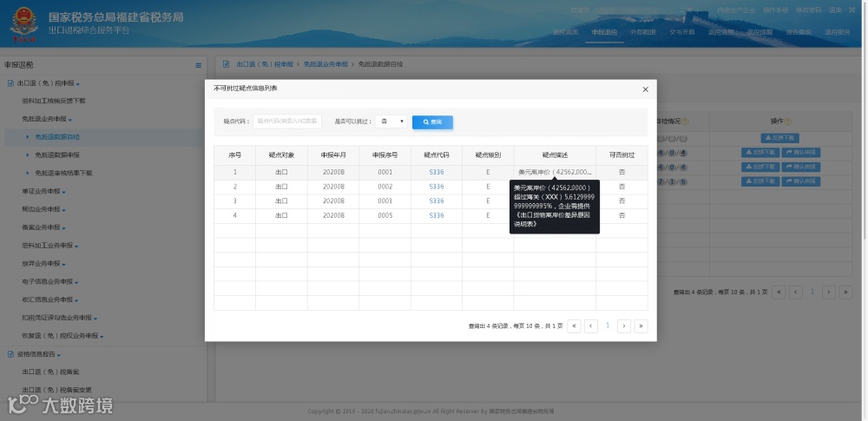Go to first page in background pagination

coord(779,292)
